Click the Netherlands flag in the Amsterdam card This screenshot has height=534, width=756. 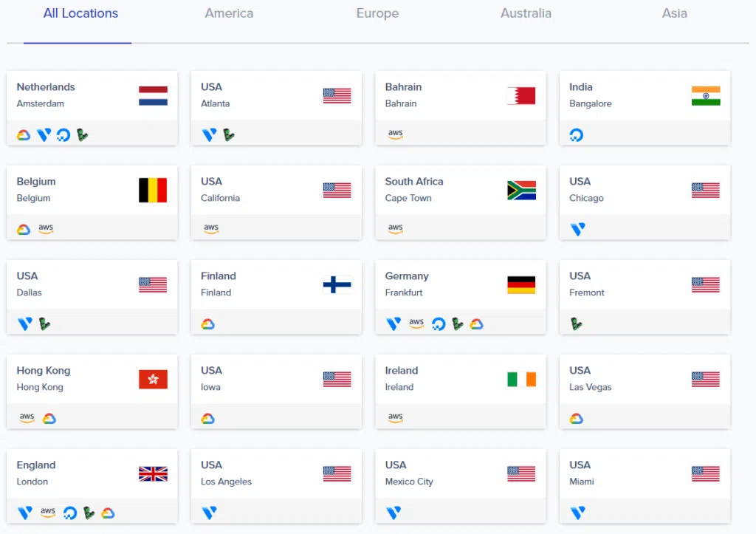[154, 96]
